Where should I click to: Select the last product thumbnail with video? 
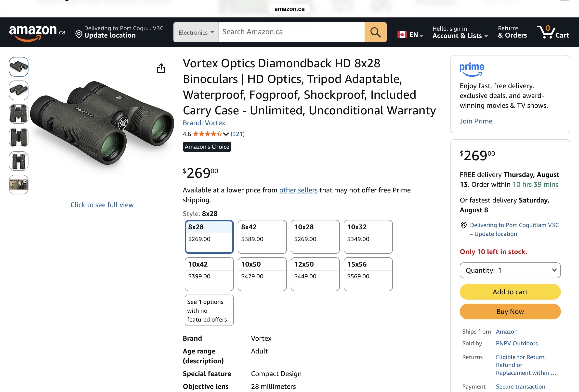pos(19,184)
